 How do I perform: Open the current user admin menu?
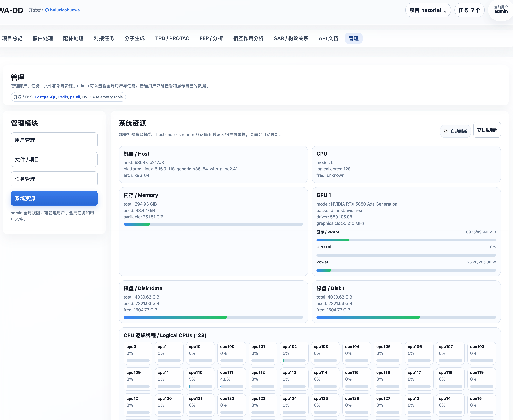[x=501, y=9]
